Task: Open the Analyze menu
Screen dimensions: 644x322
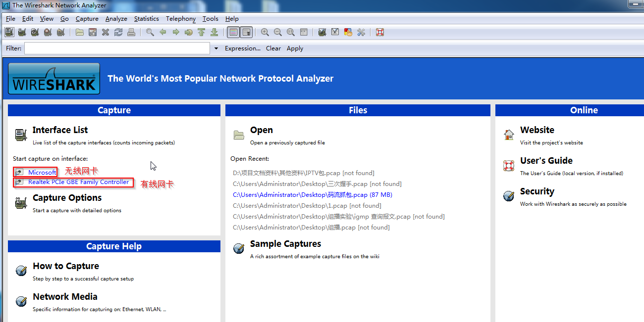Action: pyautogui.click(x=116, y=19)
